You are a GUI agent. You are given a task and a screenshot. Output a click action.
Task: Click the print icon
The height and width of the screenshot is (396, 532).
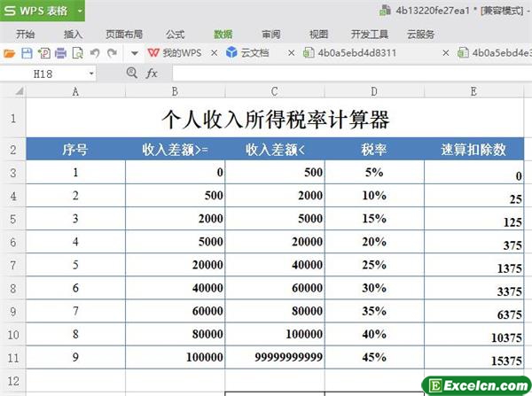(x=60, y=53)
